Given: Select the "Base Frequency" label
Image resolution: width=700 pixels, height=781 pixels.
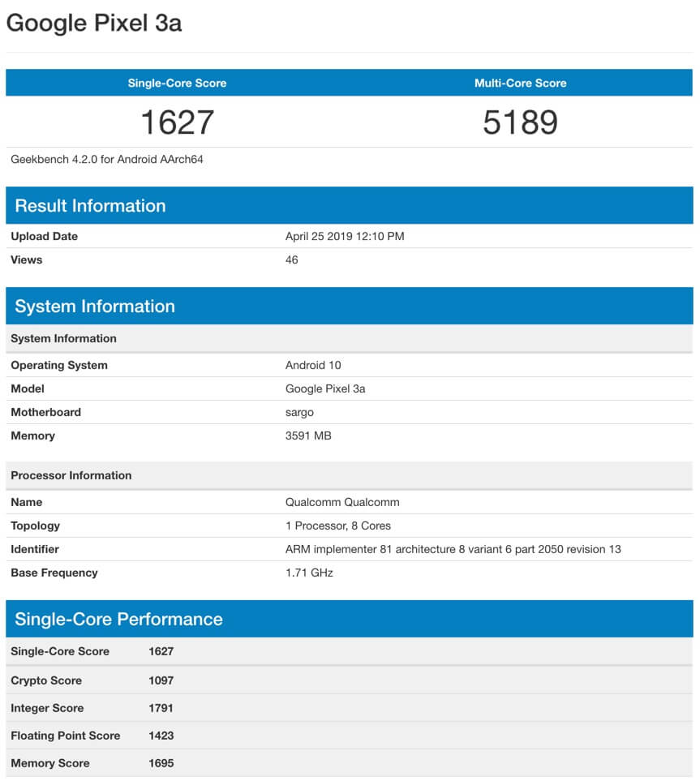Looking at the screenshot, I should [54, 573].
